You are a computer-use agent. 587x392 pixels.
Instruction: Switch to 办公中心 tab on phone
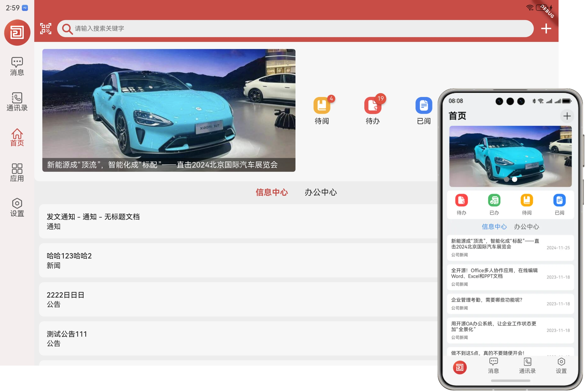tap(526, 226)
